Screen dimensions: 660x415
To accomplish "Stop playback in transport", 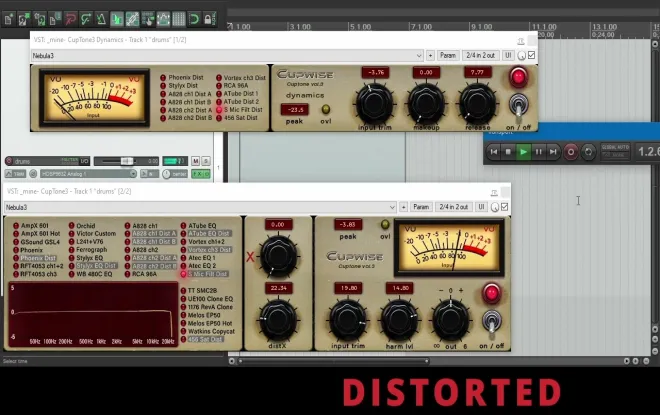I will point(508,152).
